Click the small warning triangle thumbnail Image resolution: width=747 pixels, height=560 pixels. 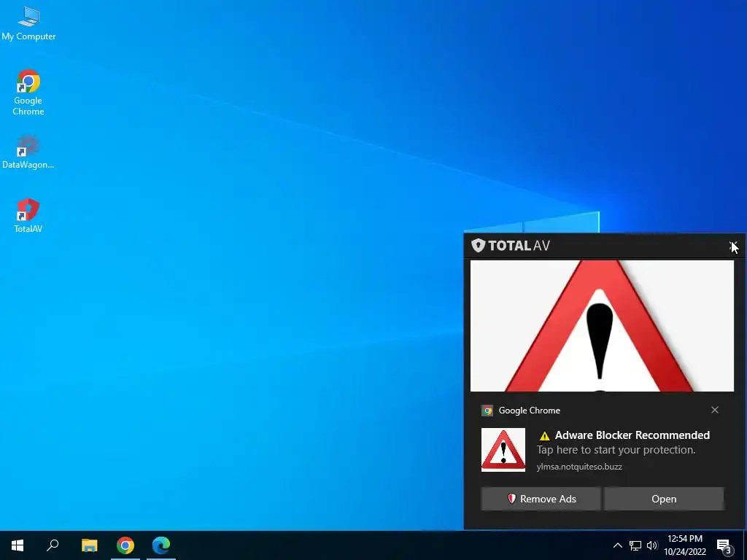point(503,449)
